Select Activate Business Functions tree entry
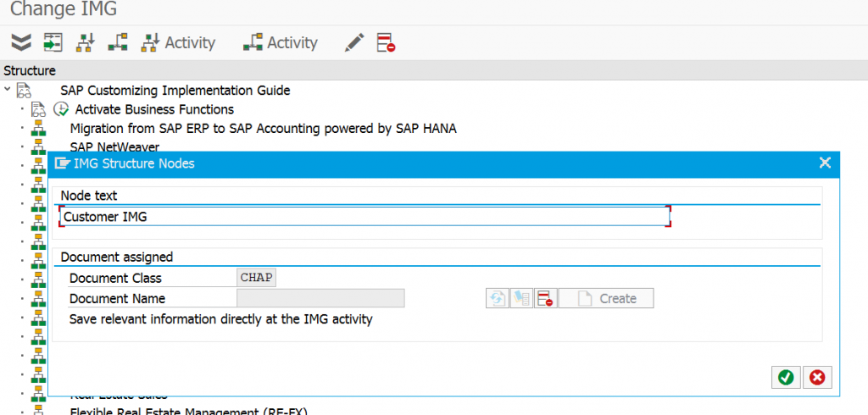 click(154, 109)
